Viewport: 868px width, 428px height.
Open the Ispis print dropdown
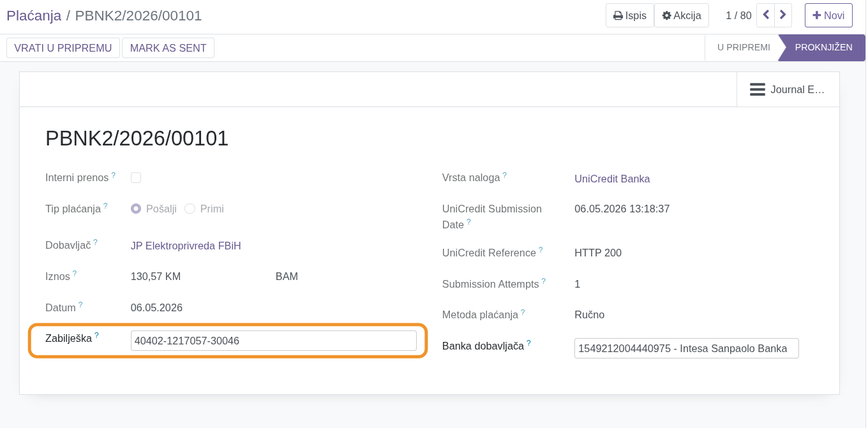[x=630, y=15]
